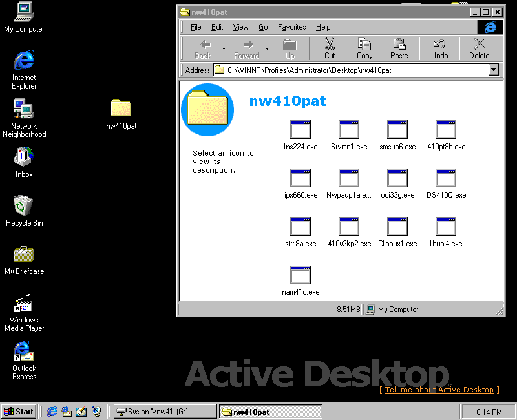Select the strtl8a.exe file

click(301, 232)
